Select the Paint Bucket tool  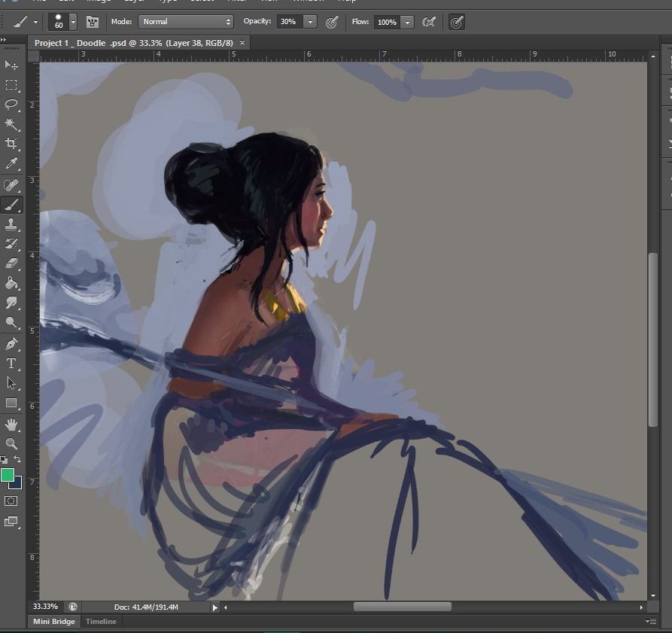coord(11,283)
